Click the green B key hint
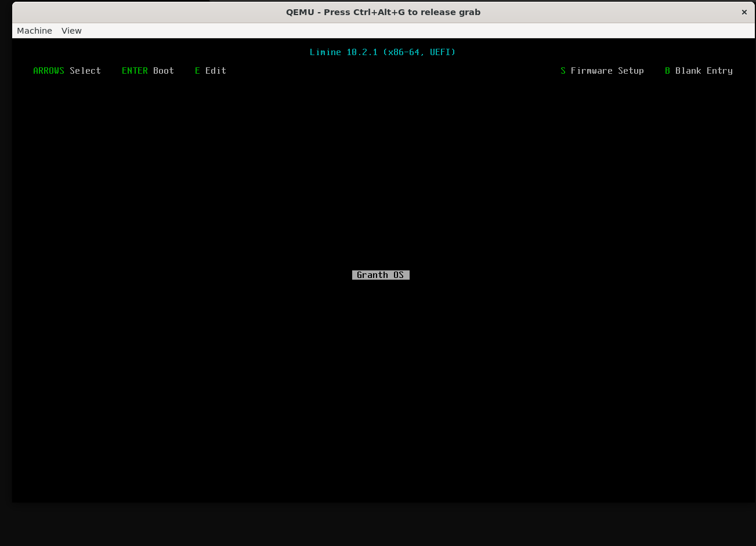Viewport: 756px width, 546px height. (x=667, y=71)
